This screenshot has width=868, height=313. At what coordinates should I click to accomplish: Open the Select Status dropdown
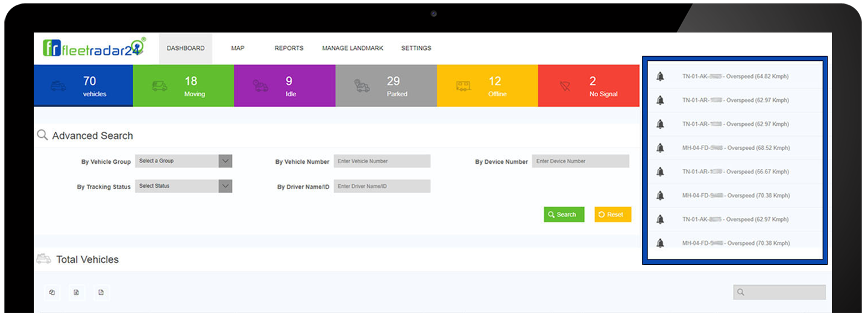click(183, 186)
